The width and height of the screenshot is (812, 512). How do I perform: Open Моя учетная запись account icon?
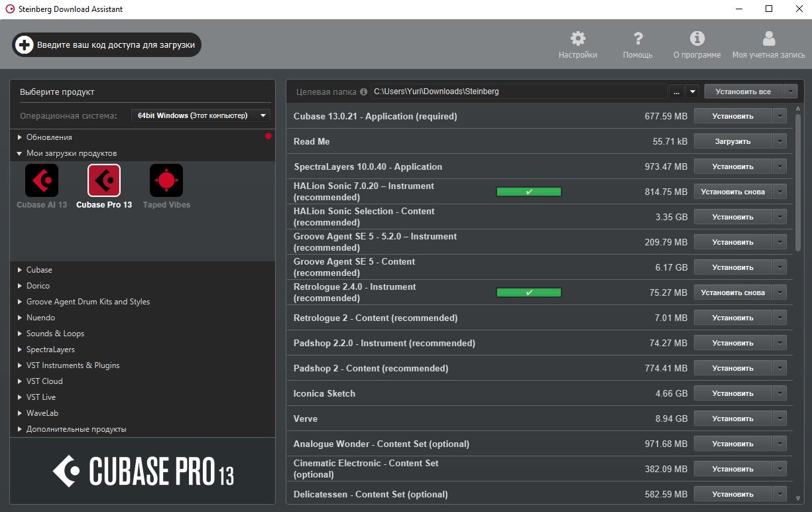tap(769, 38)
